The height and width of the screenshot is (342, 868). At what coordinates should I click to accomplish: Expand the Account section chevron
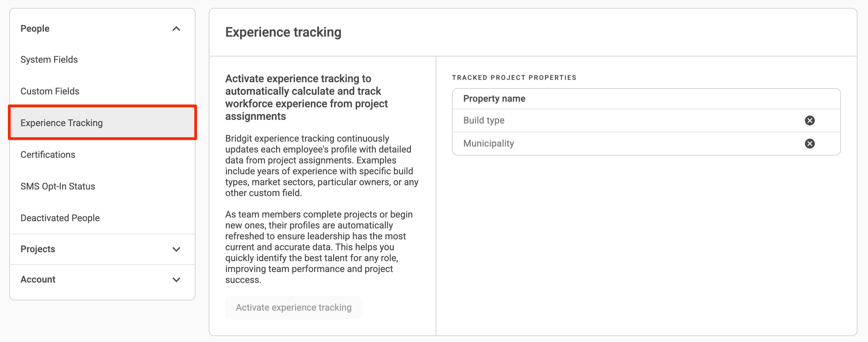click(x=176, y=280)
